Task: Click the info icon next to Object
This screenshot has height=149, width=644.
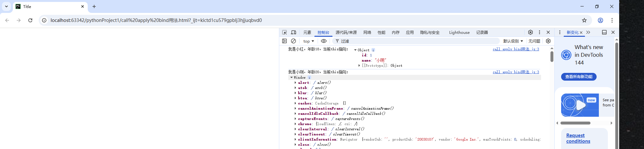Action: pos(373,50)
